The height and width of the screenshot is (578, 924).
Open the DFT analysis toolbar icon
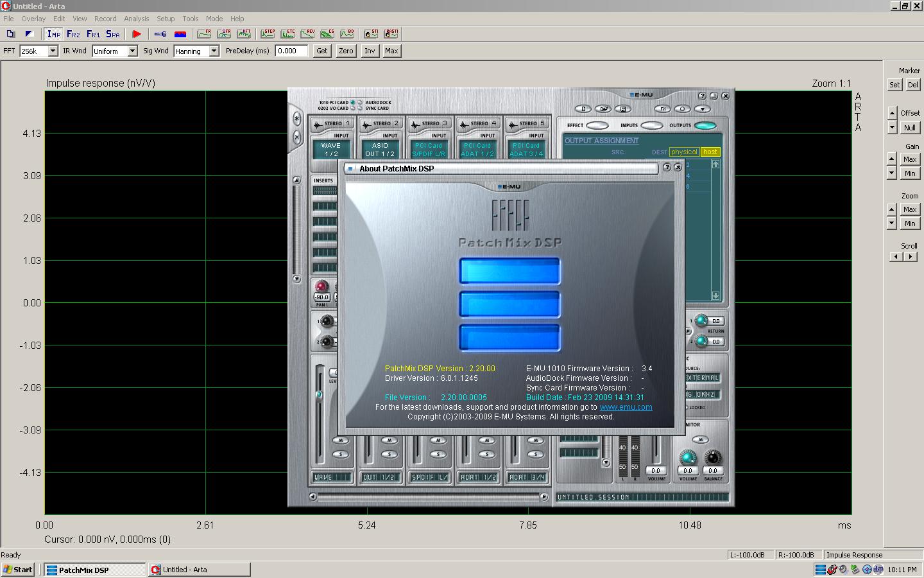pos(244,34)
